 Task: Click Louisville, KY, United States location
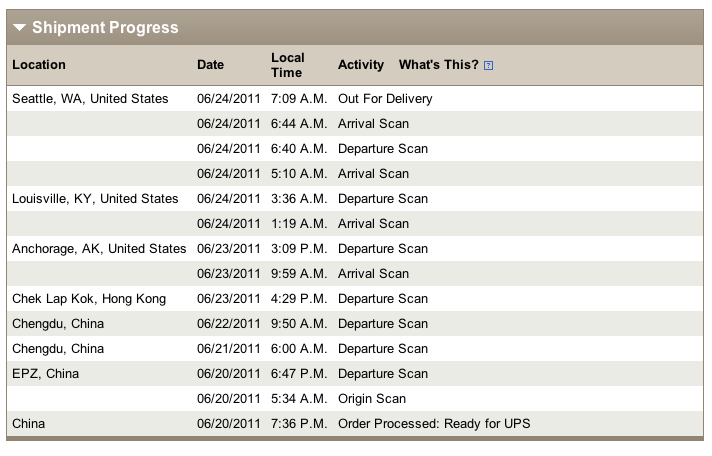95,199
